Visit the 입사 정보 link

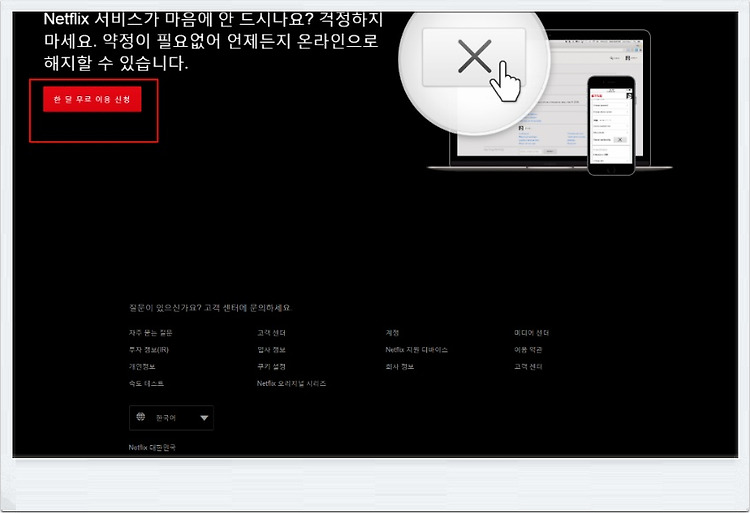pyautogui.click(x=271, y=349)
